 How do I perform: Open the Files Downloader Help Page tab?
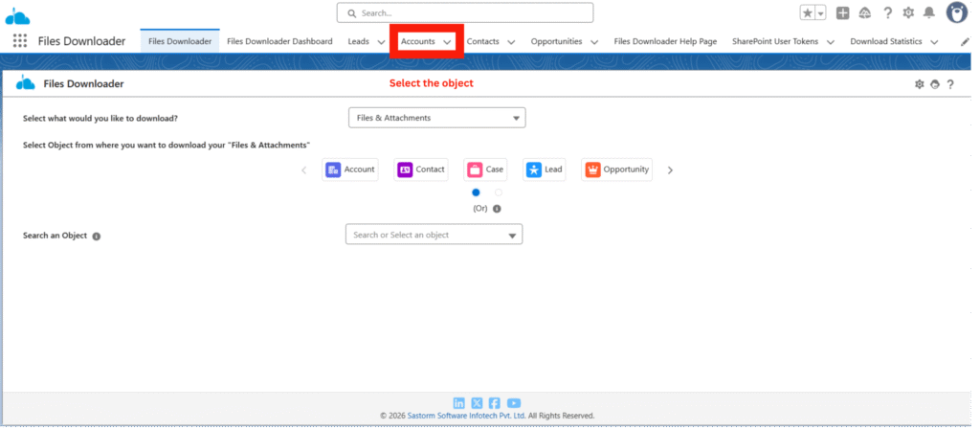[x=665, y=41]
